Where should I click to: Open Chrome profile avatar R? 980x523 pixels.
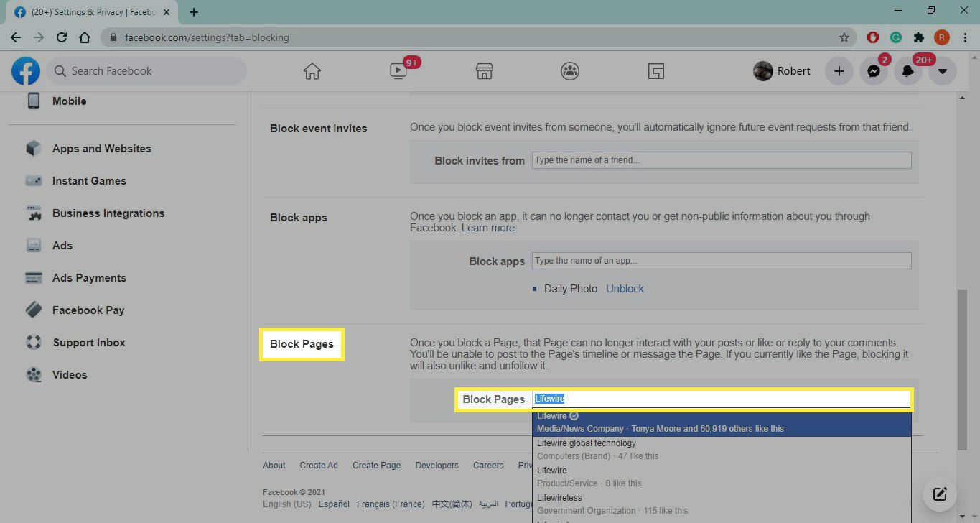(x=941, y=37)
